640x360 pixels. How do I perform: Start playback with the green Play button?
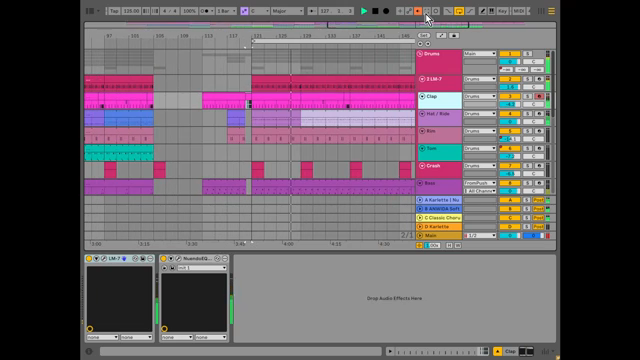[364, 11]
